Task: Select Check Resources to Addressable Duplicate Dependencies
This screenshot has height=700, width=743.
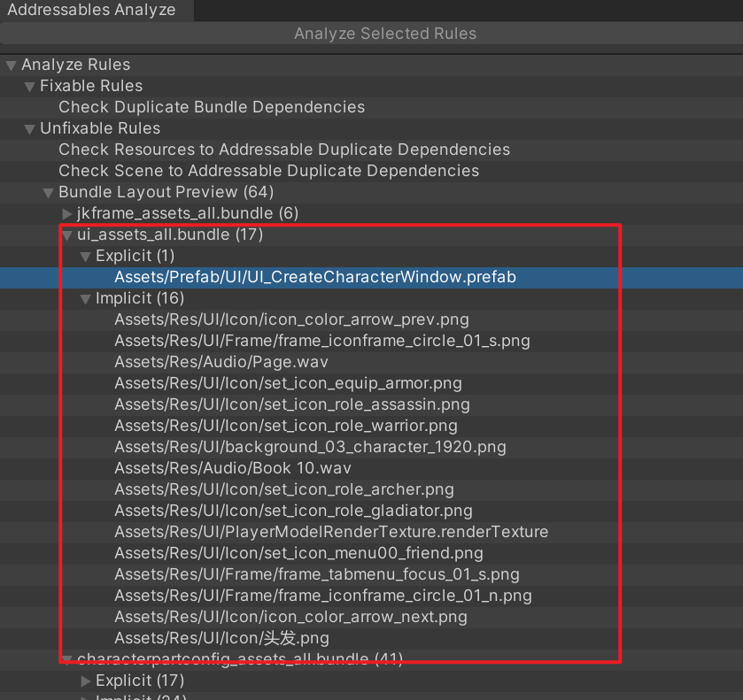Action: [x=284, y=150]
